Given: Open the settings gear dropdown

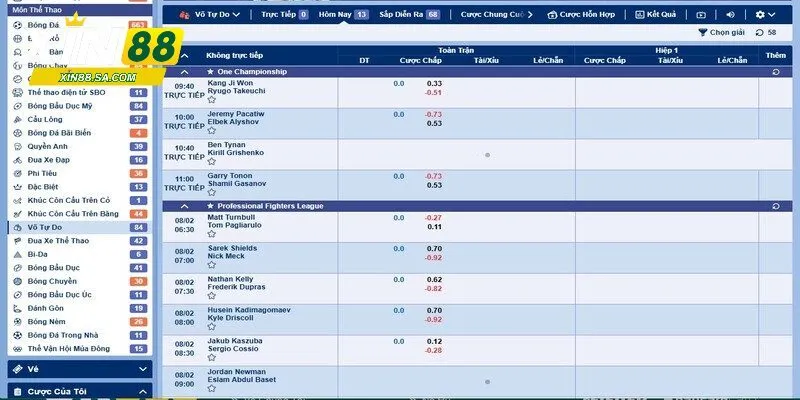Looking at the screenshot, I should pyautogui.click(x=767, y=15).
